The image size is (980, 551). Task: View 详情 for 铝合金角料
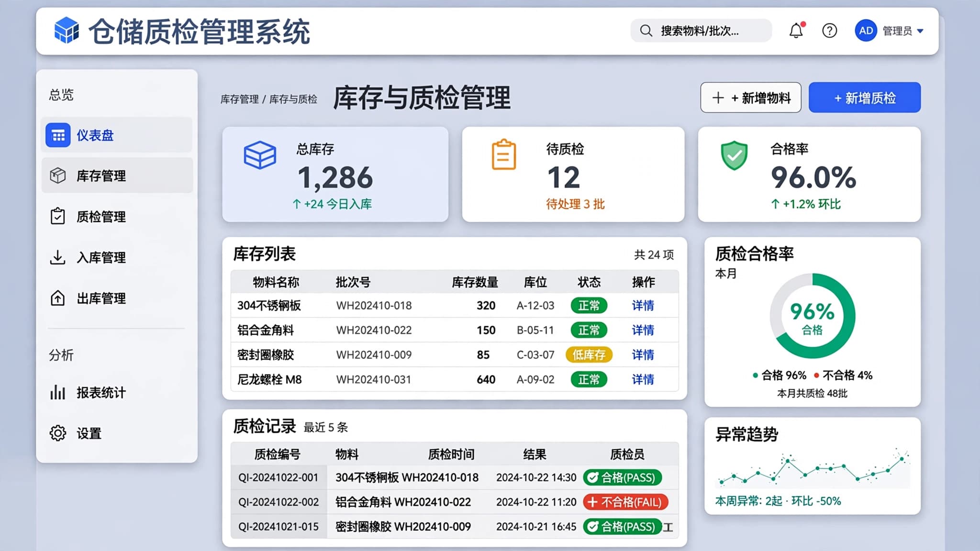click(643, 330)
